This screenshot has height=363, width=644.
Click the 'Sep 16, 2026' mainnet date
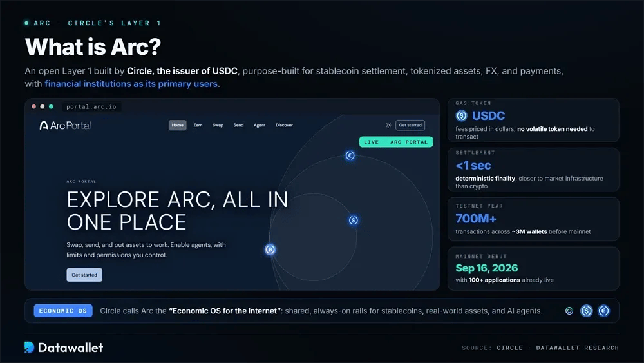click(487, 268)
